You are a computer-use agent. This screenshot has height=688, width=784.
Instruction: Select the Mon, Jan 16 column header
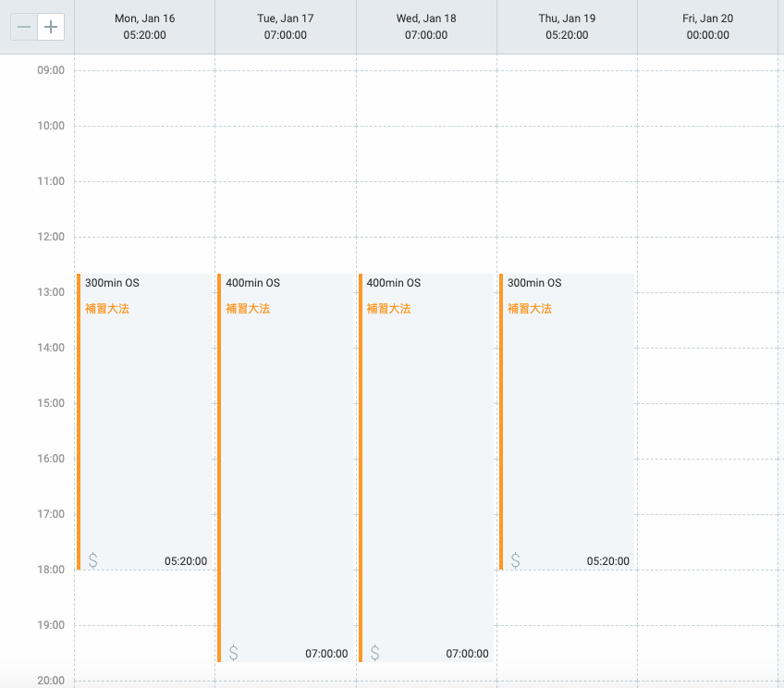pos(144,27)
